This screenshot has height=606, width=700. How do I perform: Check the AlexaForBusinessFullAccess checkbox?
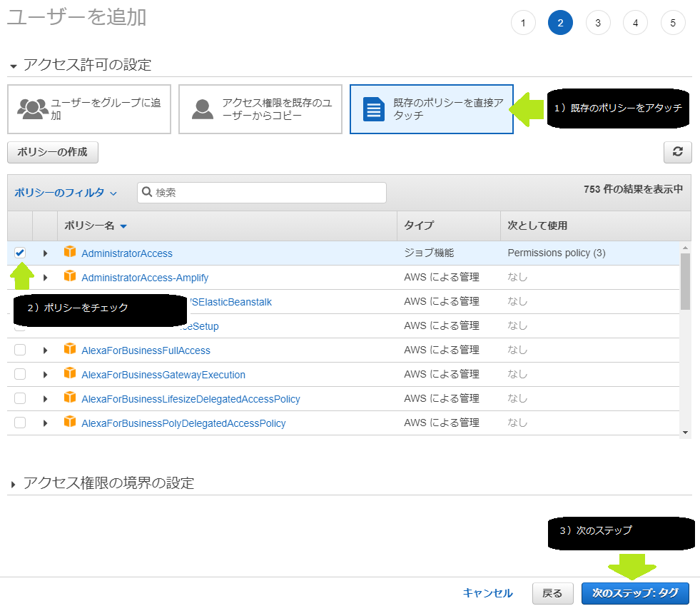[20, 350]
